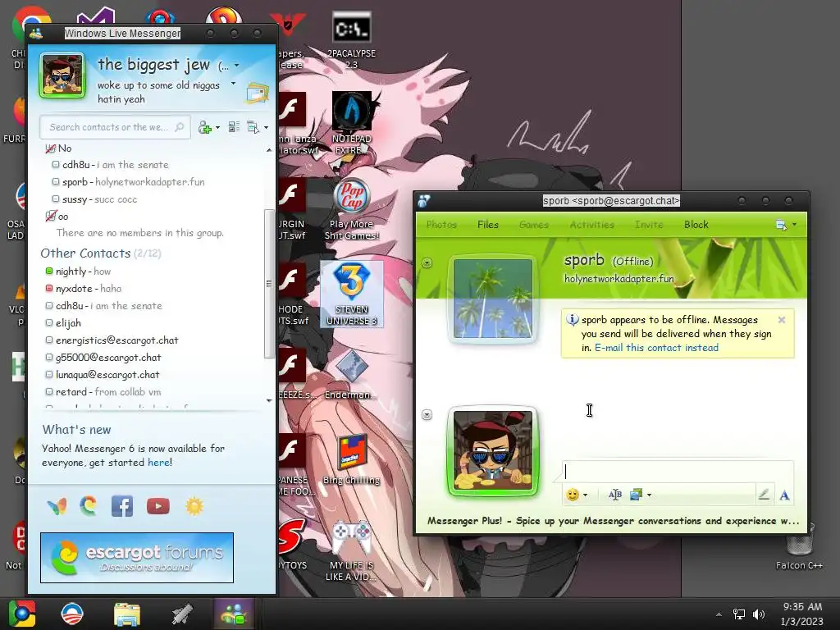Click the Obama icon on the taskbar

click(x=72, y=614)
